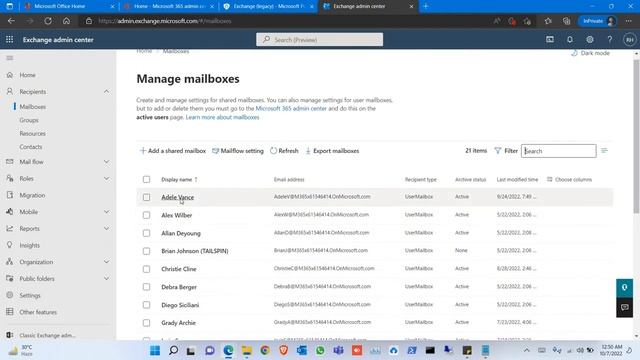Open the notifications bell icon

[x=570, y=40]
